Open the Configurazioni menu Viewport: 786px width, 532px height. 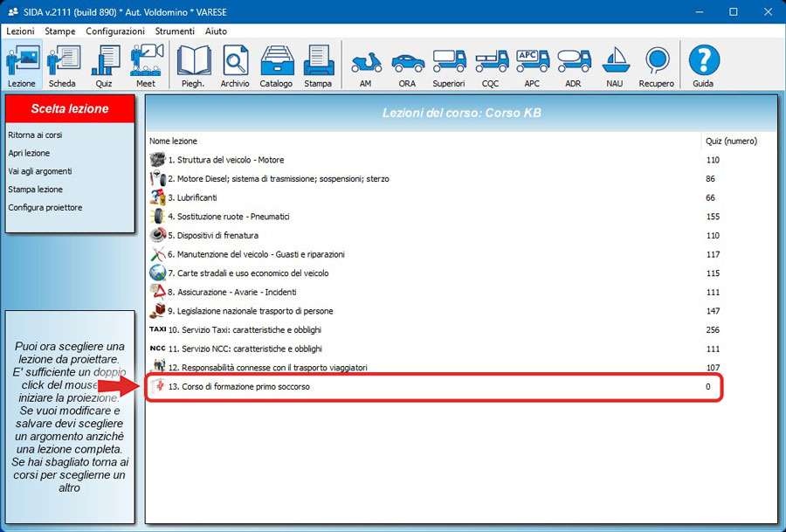pos(115,31)
